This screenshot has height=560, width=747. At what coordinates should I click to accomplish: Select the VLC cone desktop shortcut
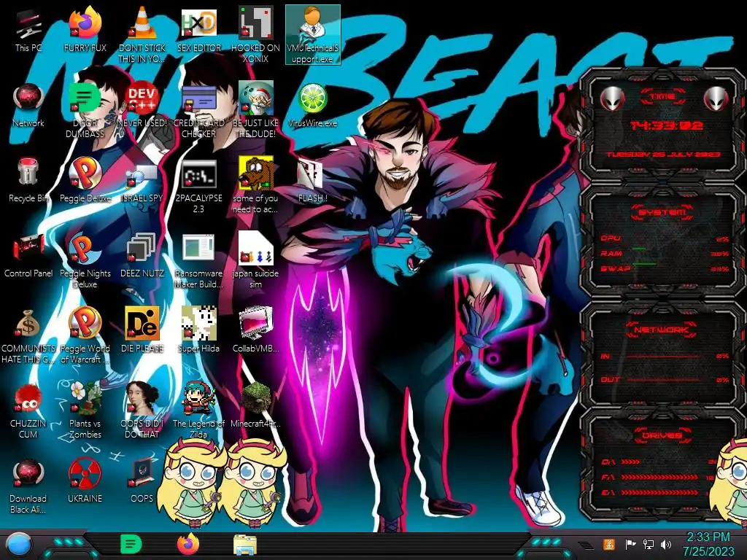tap(142, 35)
